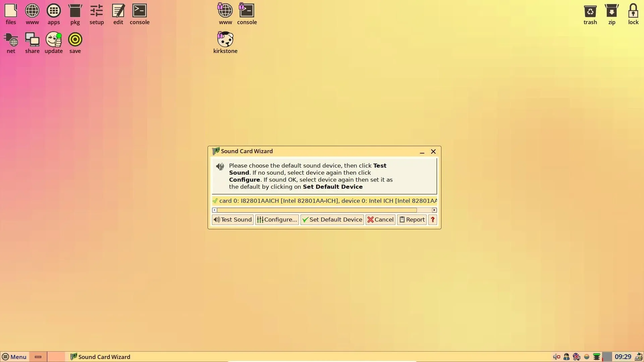644x362 pixels.
Task: Click the green storage tray icon
Action: (597, 357)
